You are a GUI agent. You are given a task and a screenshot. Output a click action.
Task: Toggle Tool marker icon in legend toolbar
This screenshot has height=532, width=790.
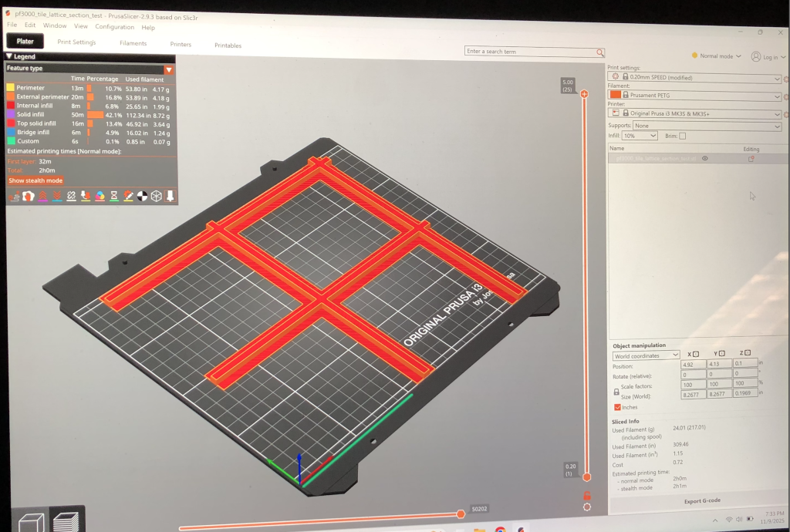(x=170, y=197)
